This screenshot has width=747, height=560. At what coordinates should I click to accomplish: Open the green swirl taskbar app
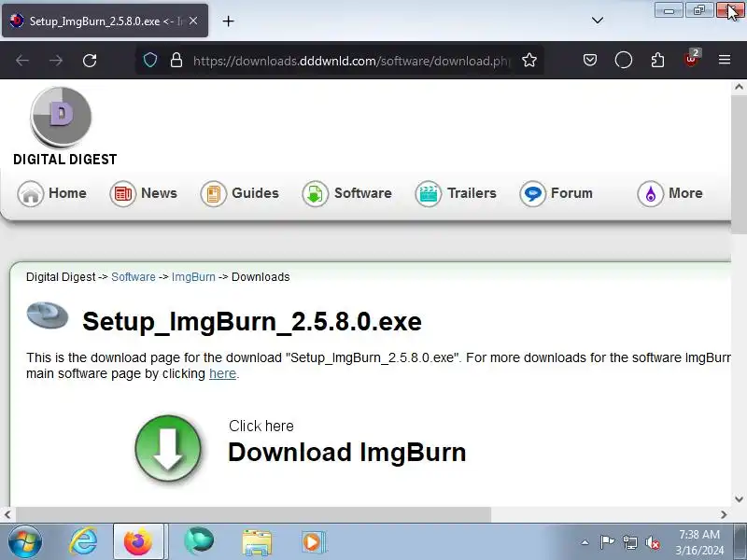[199, 541]
